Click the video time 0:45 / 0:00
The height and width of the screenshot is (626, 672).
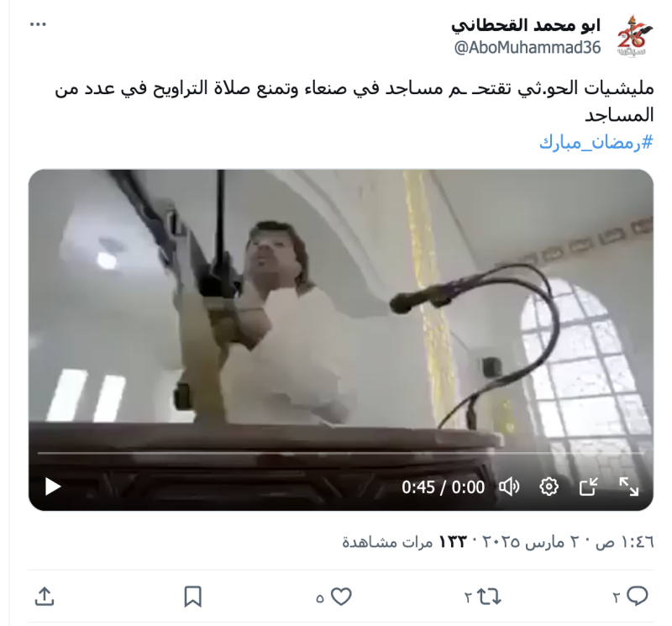pos(444,487)
